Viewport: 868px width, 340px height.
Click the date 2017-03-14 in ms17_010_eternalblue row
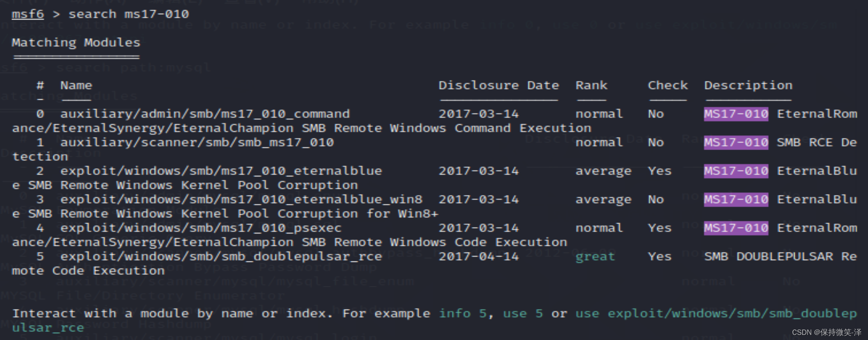479,171
